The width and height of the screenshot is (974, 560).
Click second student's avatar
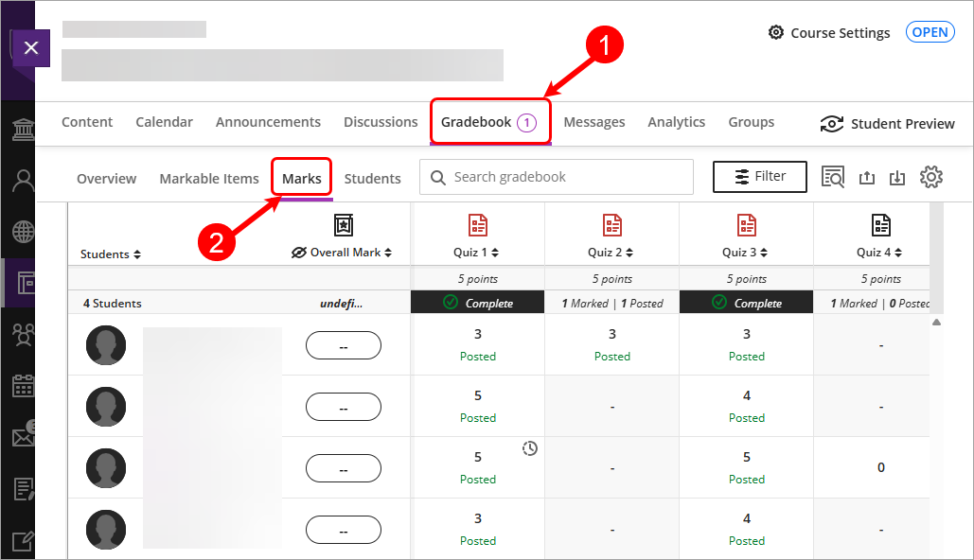pos(106,407)
